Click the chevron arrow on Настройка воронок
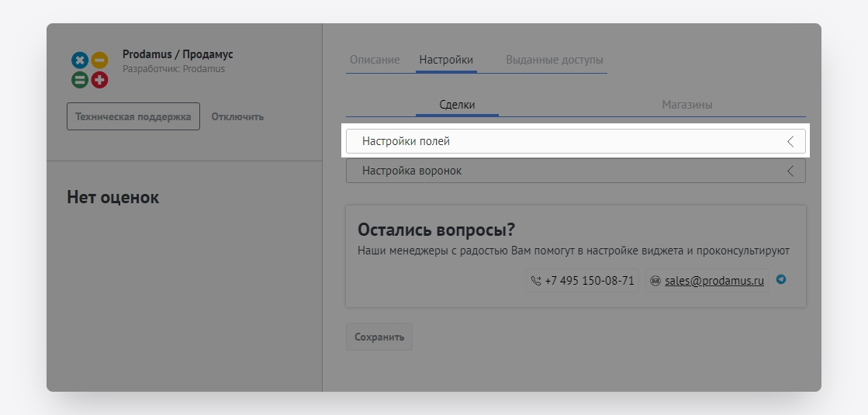The image size is (868, 415). (790, 171)
